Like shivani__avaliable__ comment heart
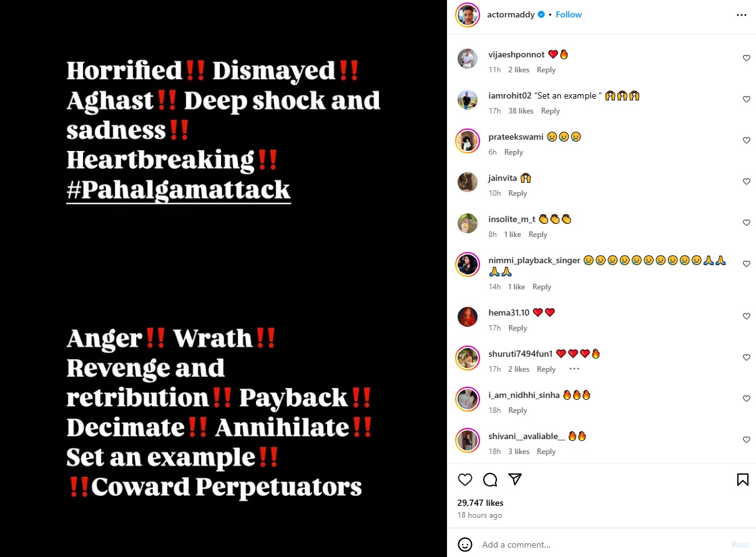Screen dimensions: 756x557 (x=746, y=440)
